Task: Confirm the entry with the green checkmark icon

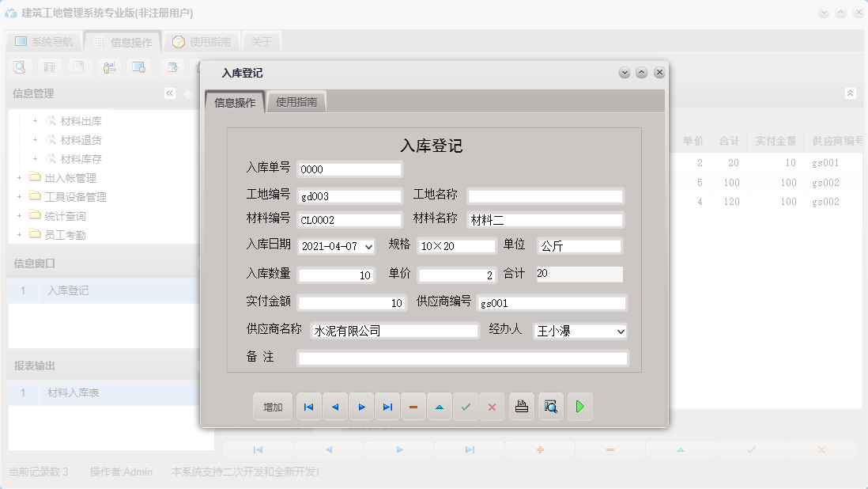Action: 466,406
